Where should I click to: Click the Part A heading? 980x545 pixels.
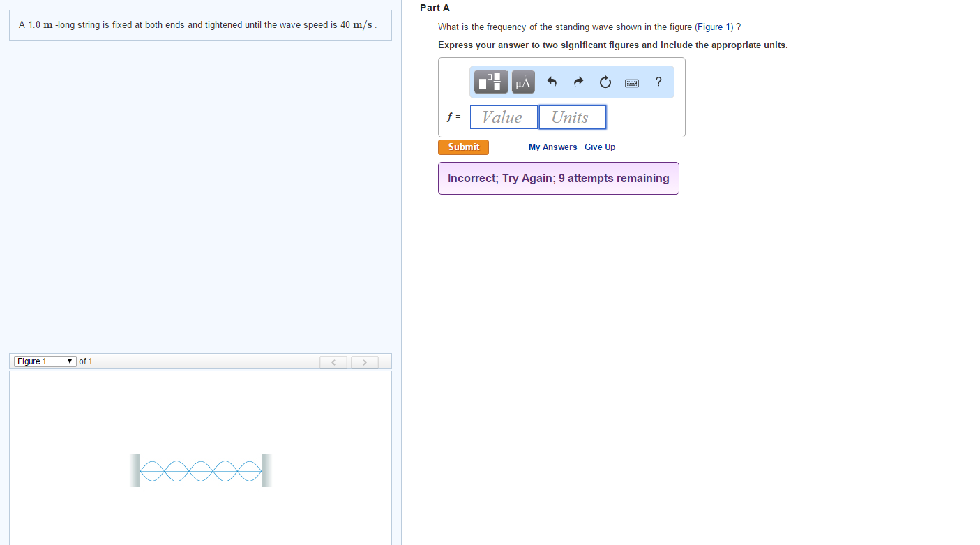(434, 8)
